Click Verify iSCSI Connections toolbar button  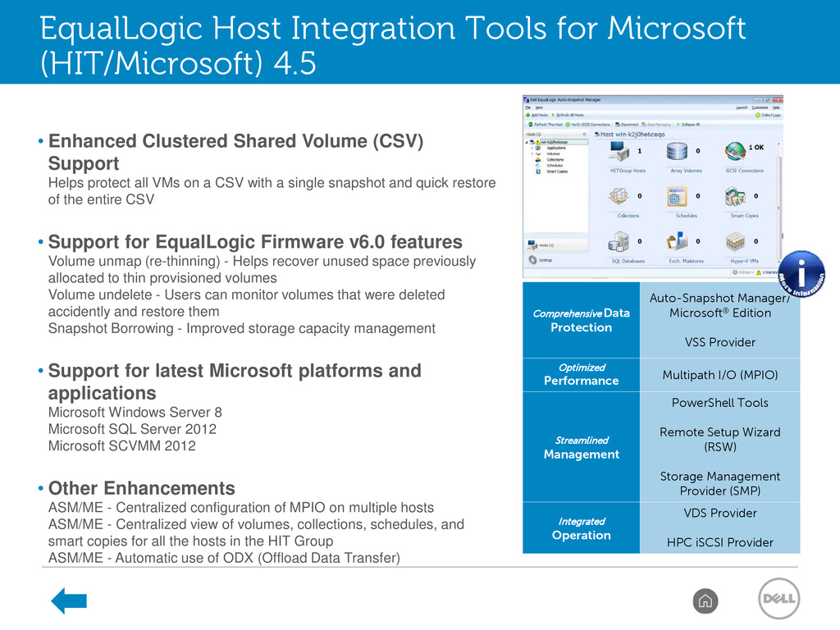click(587, 125)
